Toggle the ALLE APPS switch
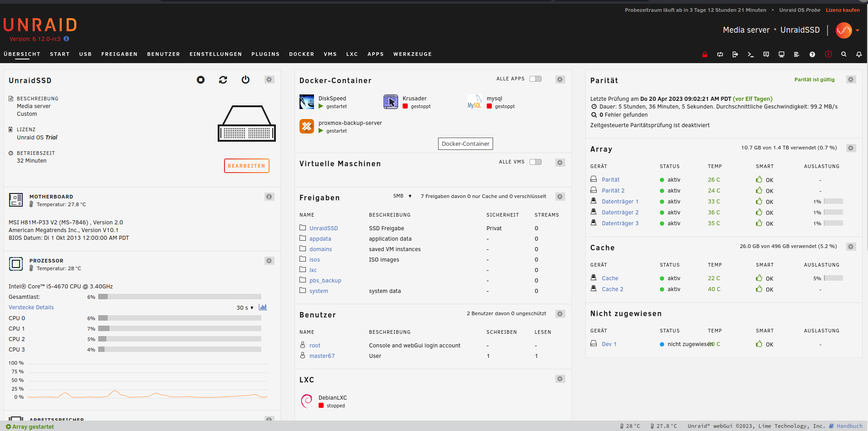 (x=535, y=79)
